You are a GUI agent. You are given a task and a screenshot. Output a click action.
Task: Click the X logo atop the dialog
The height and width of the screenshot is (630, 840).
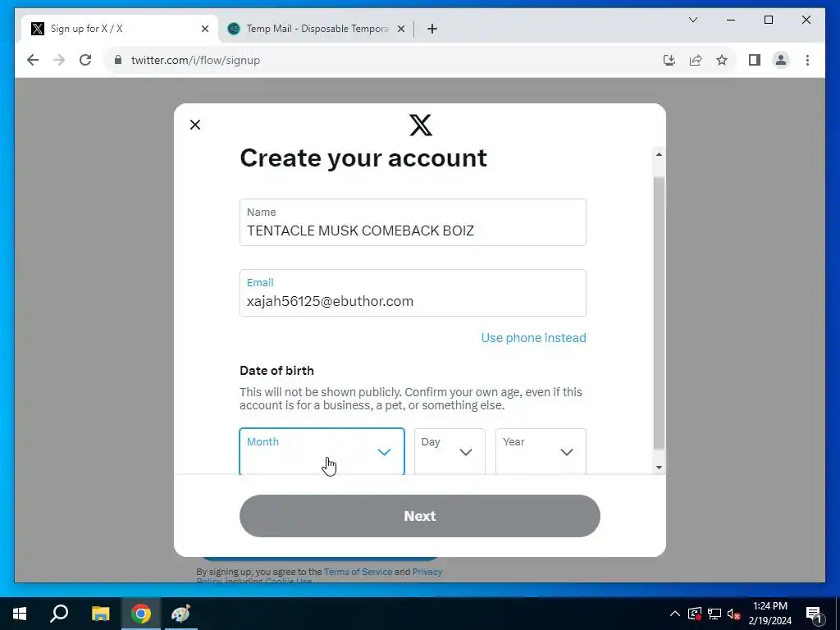point(421,125)
